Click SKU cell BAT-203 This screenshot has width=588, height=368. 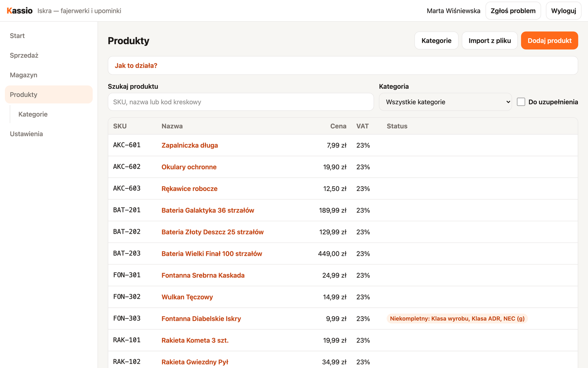click(x=127, y=254)
